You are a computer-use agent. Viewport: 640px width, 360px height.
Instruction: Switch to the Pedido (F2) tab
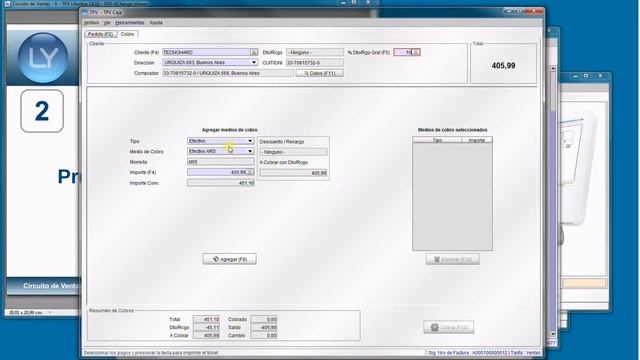pos(100,34)
